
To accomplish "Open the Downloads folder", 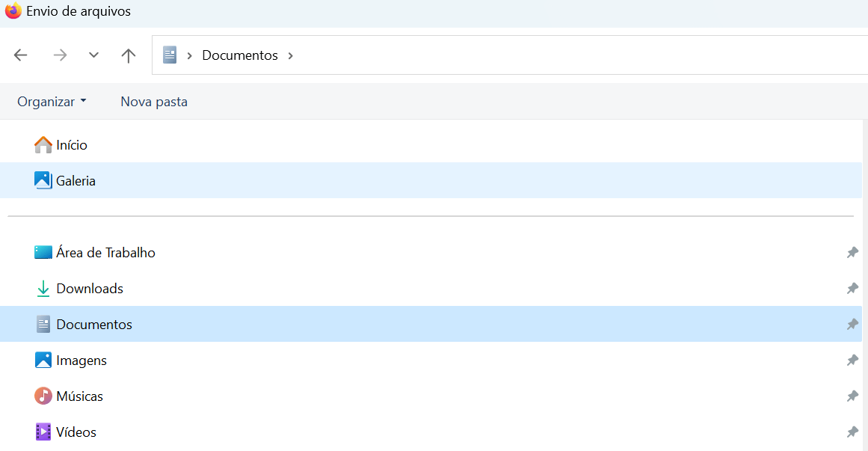I will pos(431,288).
